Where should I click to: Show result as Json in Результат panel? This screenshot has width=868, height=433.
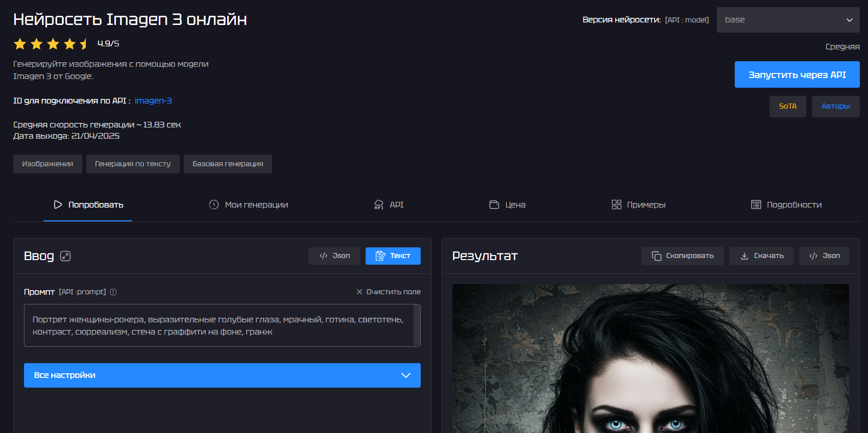(824, 256)
